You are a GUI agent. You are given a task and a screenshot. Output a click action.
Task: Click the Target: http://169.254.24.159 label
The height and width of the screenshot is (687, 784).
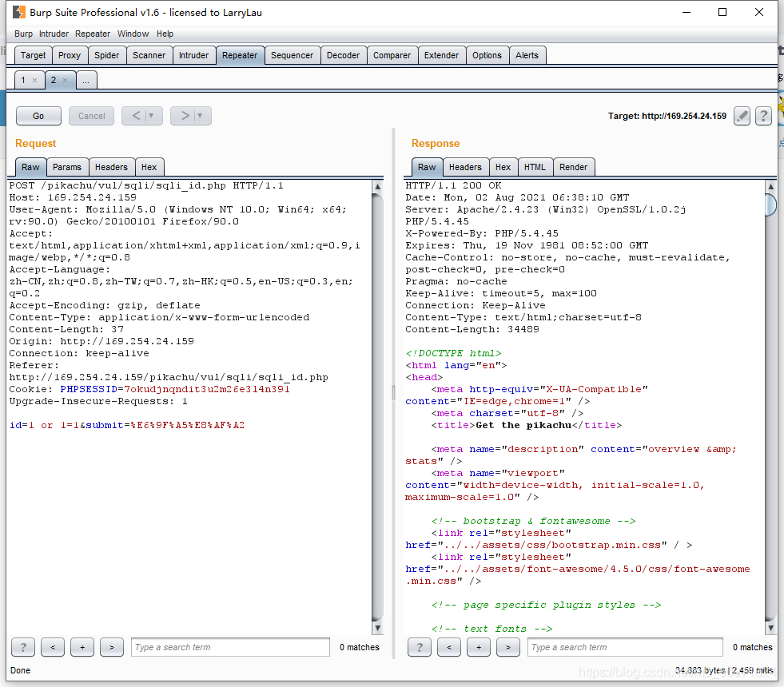coord(667,116)
